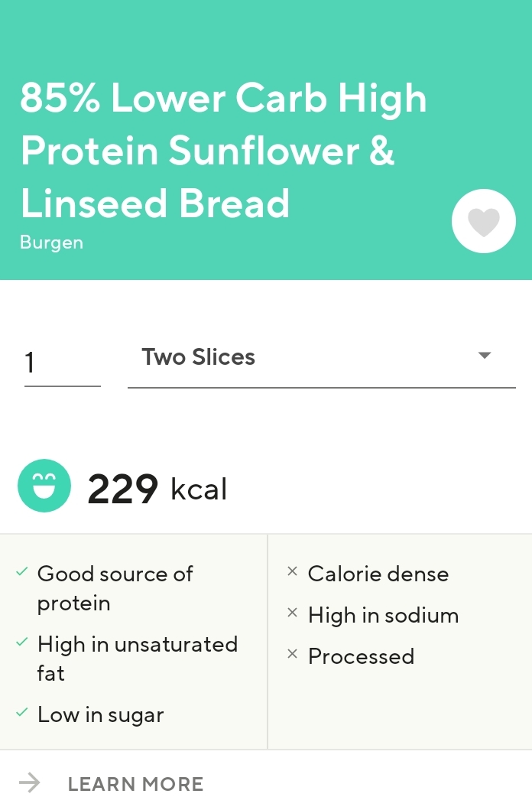Screen dimensions: 532x810
Task: Tap the Sunflower & Linseed Bread title
Action: point(223,151)
